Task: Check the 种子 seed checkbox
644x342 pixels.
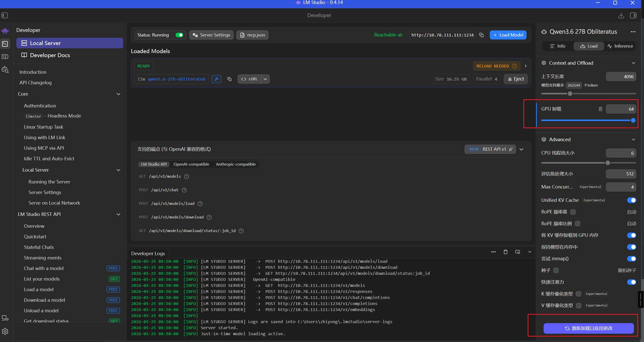Action: coord(556,270)
